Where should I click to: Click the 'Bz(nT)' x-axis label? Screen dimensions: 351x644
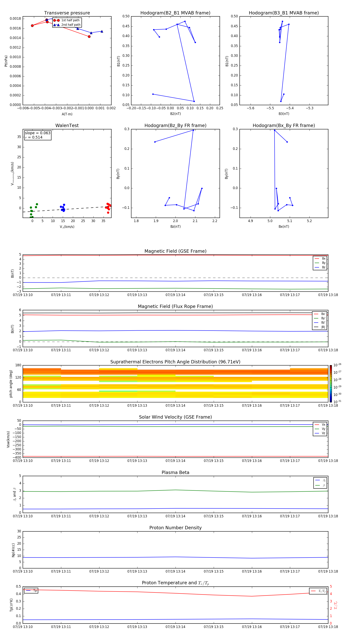click(x=175, y=227)
